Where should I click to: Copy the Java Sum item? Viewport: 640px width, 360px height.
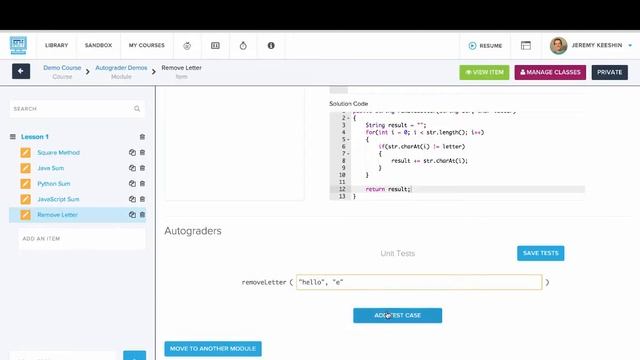[132, 168]
